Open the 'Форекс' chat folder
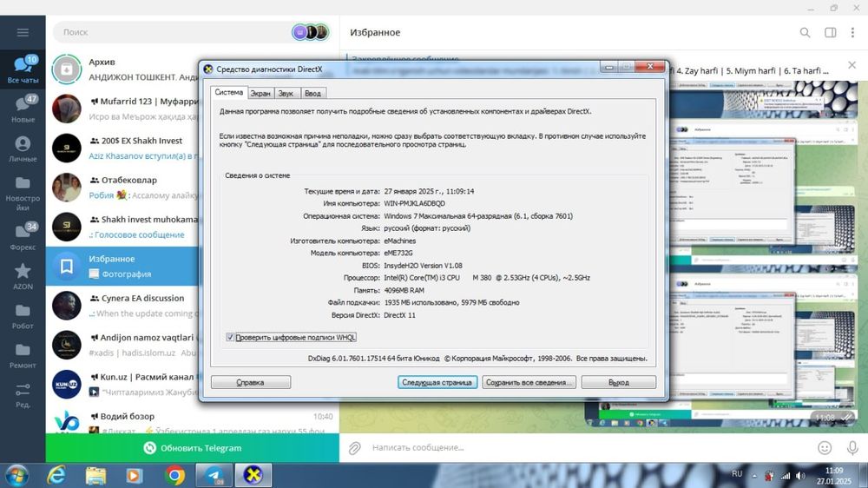 tap(23, 236)
